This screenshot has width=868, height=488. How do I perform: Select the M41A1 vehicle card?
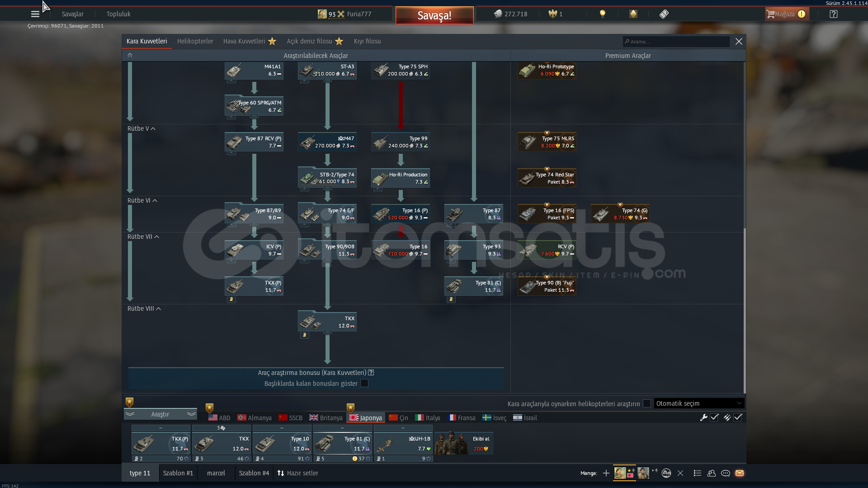pos(254,70)
